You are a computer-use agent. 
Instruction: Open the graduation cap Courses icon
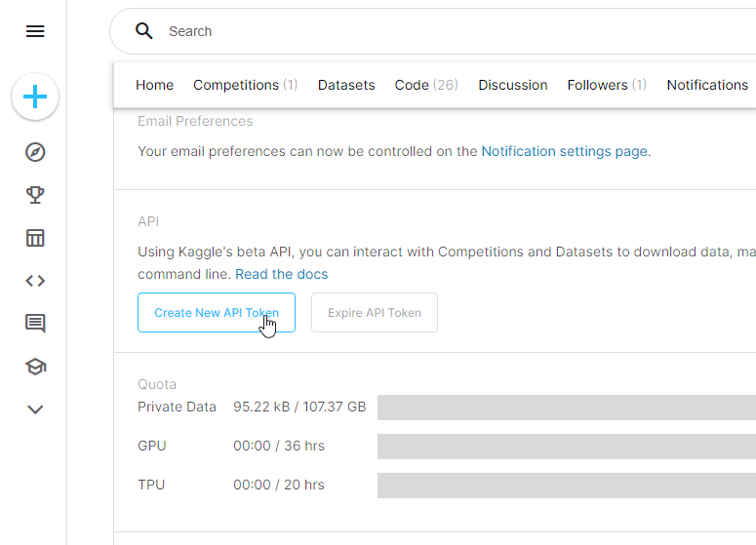35,367
